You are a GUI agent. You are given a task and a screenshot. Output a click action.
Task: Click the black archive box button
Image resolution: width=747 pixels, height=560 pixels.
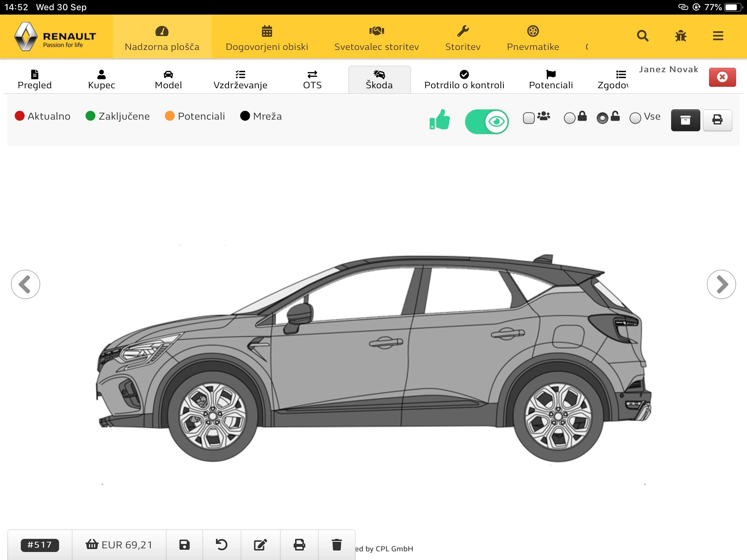[685, 120]
